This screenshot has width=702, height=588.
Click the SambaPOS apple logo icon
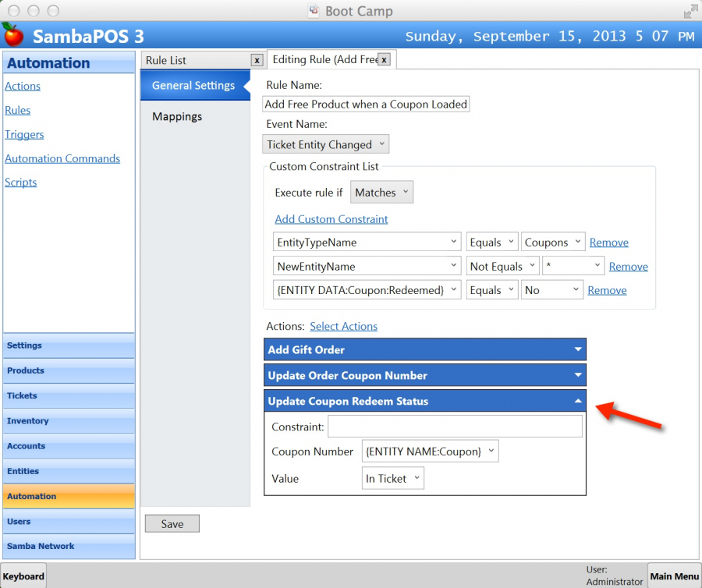13,35
